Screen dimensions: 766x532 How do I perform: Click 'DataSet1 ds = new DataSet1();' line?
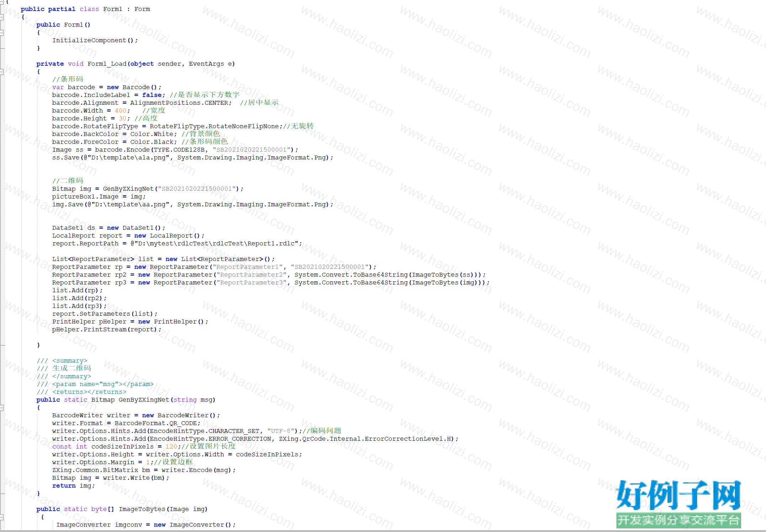click(x=109, y=228)
